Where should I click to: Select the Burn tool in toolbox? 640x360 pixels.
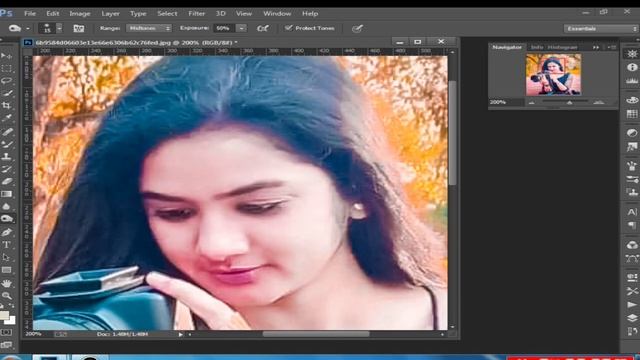[x=7, y=219]
